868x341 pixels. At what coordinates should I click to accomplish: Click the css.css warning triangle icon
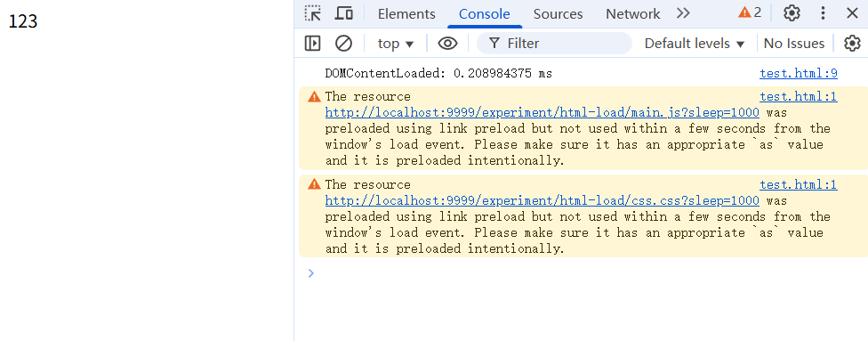pyautogui.click(x=315, y=184)
